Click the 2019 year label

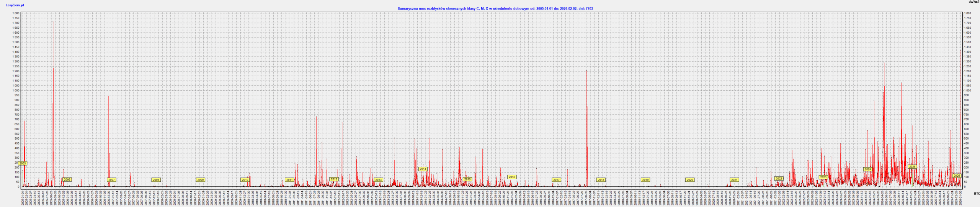(645, 180)
